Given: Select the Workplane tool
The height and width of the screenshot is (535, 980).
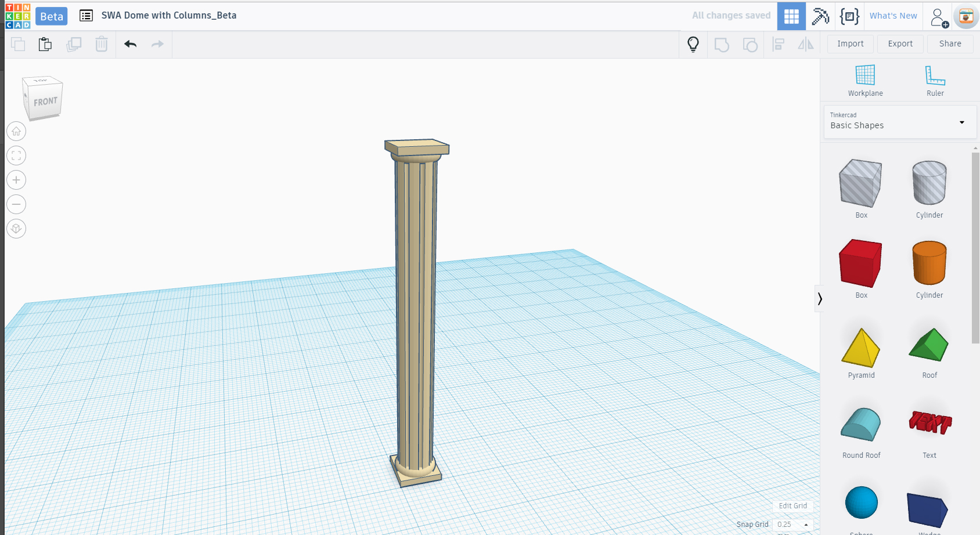Looking at the screenshot, I should 865,81.
